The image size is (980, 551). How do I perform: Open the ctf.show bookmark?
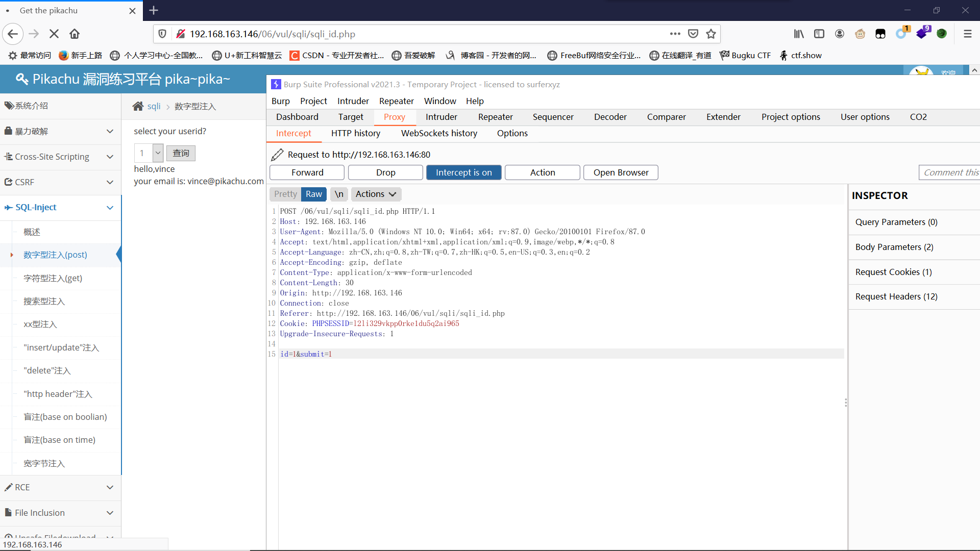pos(800,55)
